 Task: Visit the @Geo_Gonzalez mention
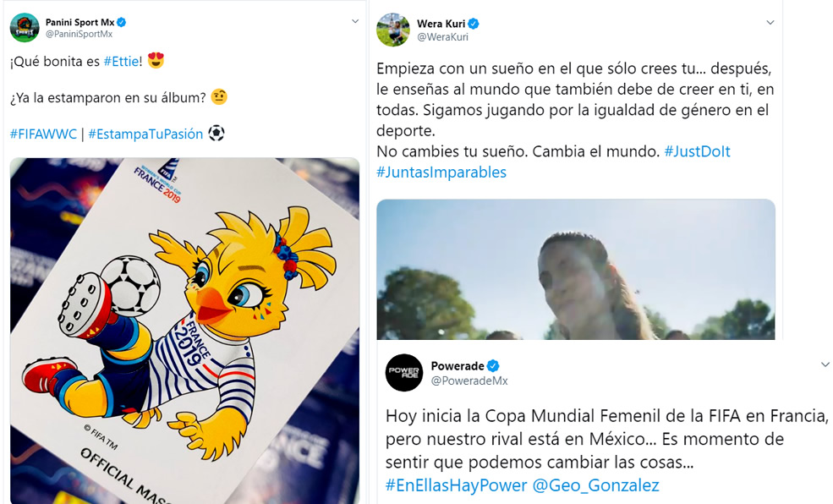pyautogui.click(x=595, y=485)
